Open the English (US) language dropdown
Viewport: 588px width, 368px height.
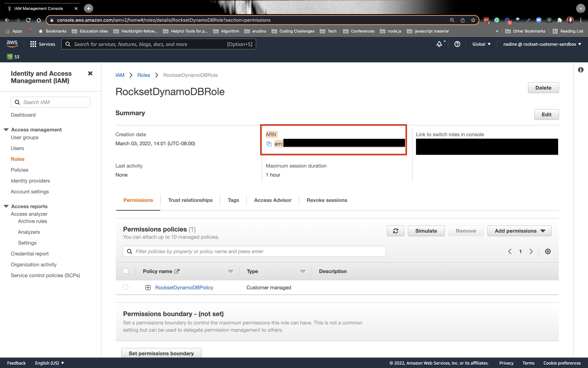[50, 363]
